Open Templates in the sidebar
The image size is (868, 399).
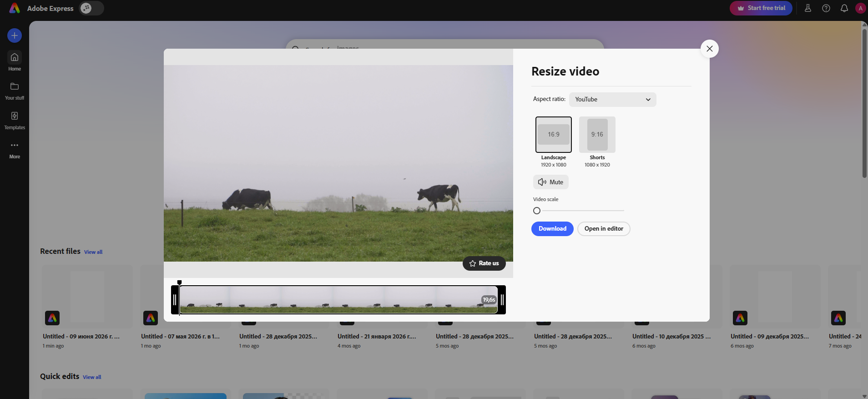pos(15,121)
